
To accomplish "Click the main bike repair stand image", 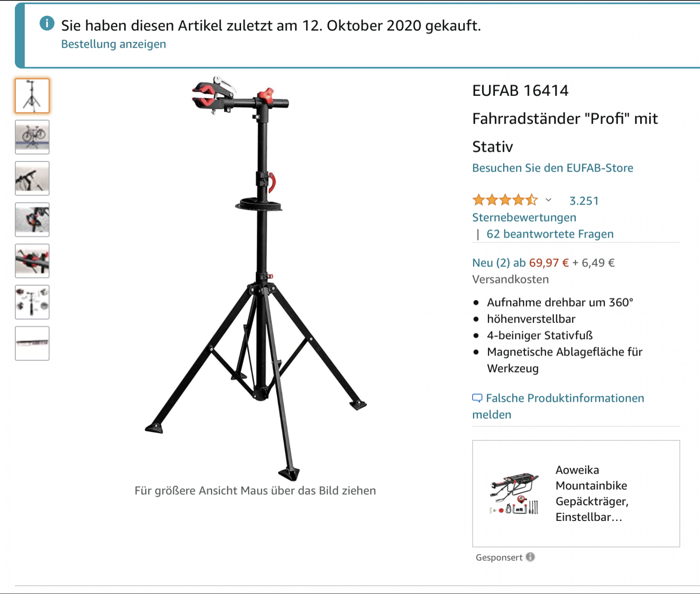I will point(256,279).
